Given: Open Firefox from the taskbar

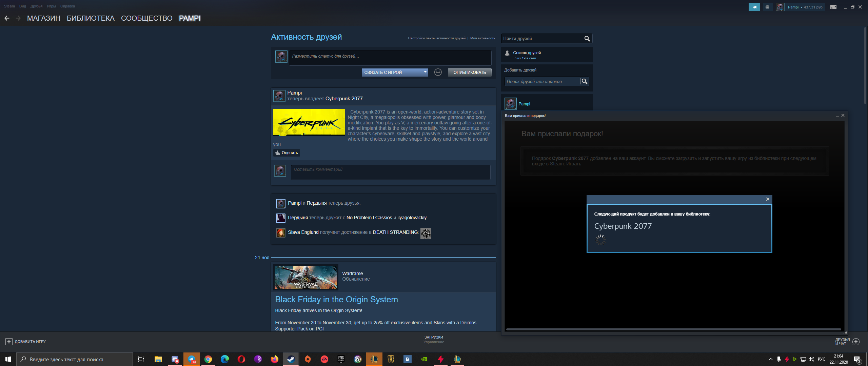Looking at the screenshot, I should pyautogui.click(x=275, y=359).
